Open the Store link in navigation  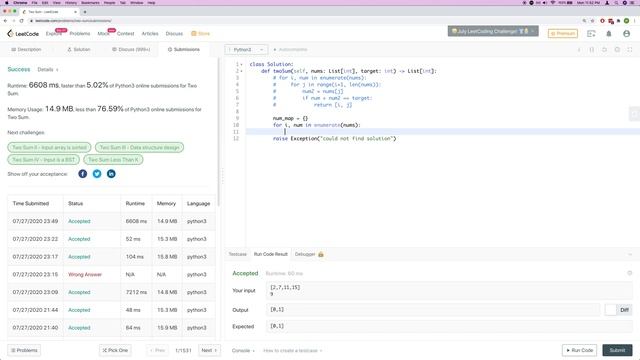200,33
